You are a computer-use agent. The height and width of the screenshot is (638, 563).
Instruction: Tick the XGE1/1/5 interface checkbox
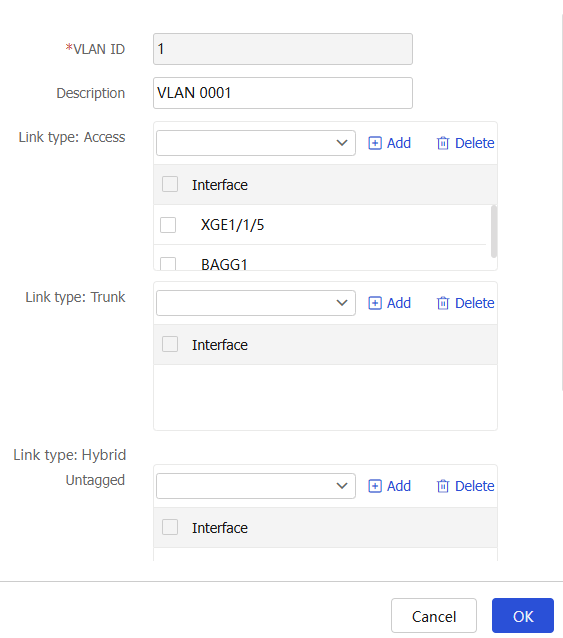168,225
